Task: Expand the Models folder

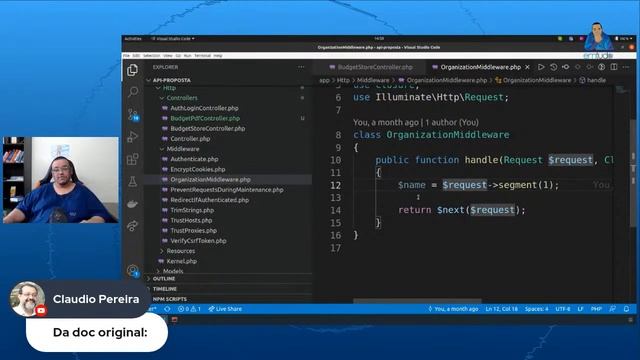Action: pos(173,271)
